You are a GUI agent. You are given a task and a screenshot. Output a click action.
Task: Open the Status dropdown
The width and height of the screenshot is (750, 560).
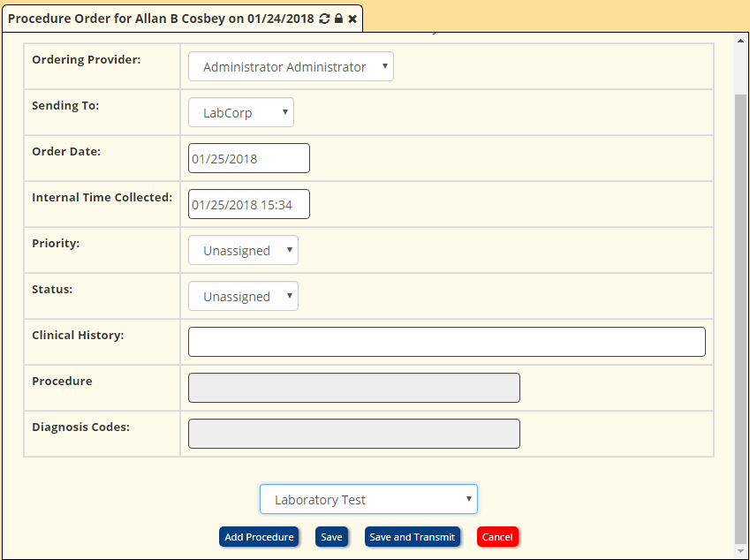tap(243, 296)
